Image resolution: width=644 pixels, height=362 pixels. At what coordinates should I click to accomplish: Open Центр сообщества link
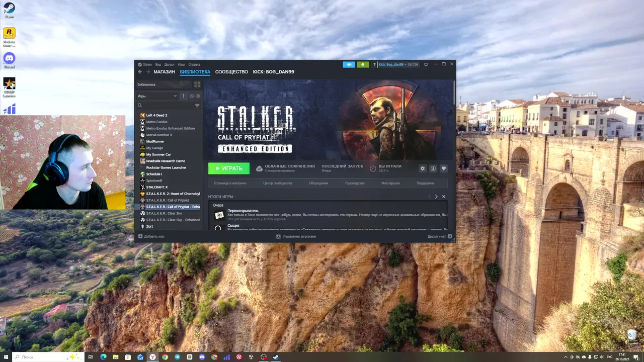click(x=277, y=183)
